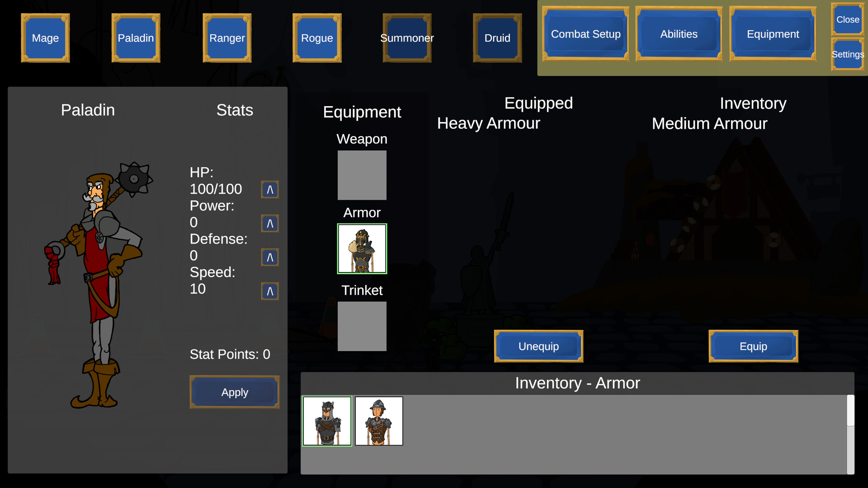Increase HP with its stat stepper

[269, 189]
